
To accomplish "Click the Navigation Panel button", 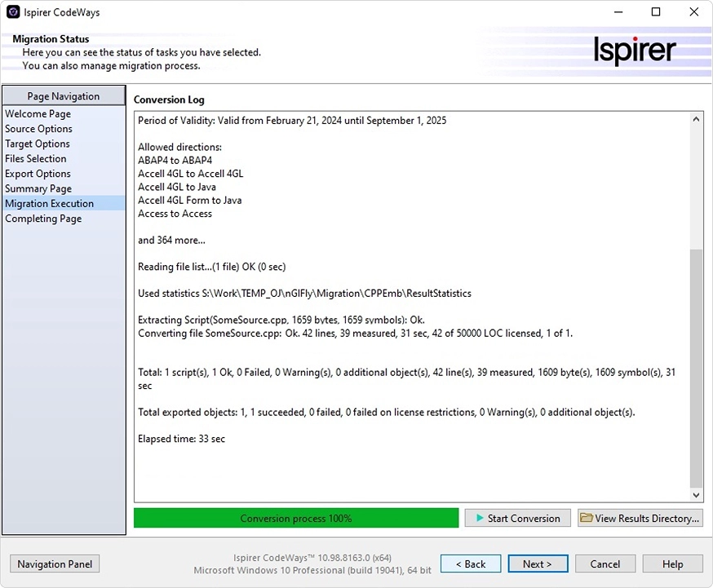I will click(x=54, y=564).
